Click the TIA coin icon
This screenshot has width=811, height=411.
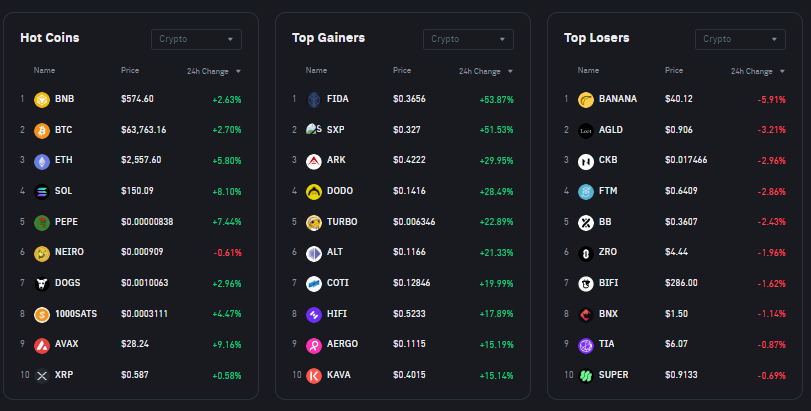(586, 345)
